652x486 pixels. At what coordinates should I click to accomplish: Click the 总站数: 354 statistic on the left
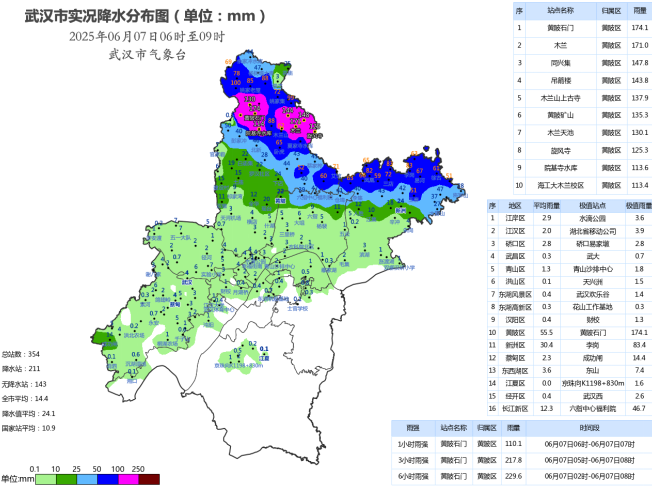click(x=20, y=354)
